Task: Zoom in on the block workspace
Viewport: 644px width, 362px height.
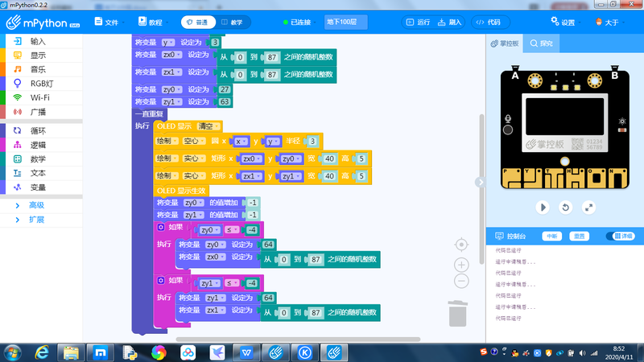Action: click(x=461, y=264)
